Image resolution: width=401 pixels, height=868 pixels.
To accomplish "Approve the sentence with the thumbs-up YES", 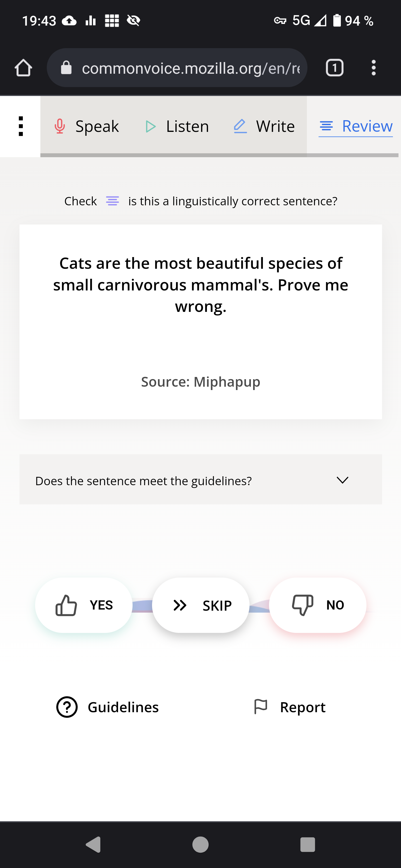I will [83, 605].
